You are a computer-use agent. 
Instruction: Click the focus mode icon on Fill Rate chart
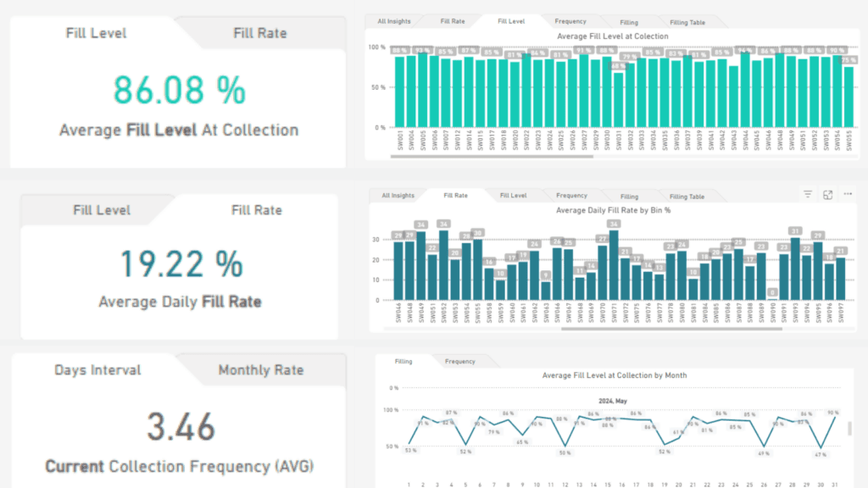pyautogui.click(x=828, y=195)
